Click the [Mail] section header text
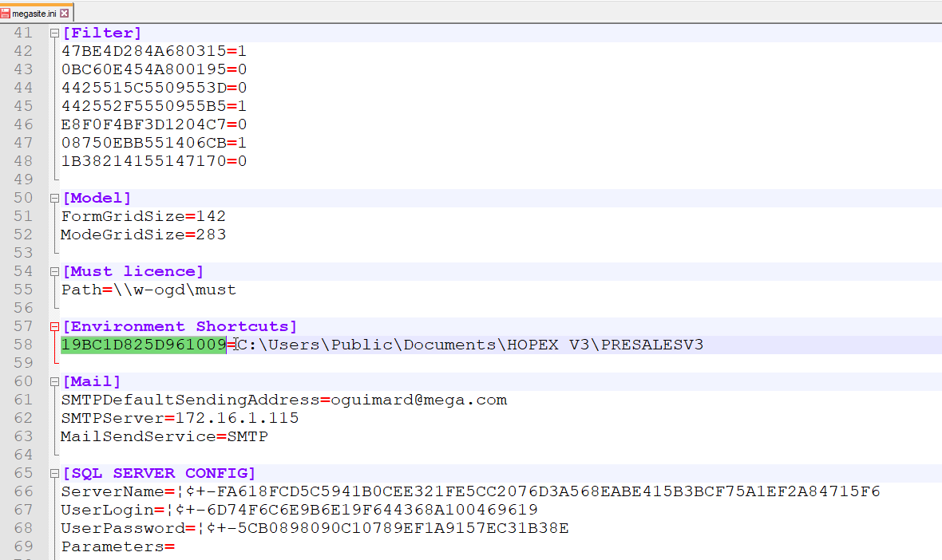 [x=89, y=381]
